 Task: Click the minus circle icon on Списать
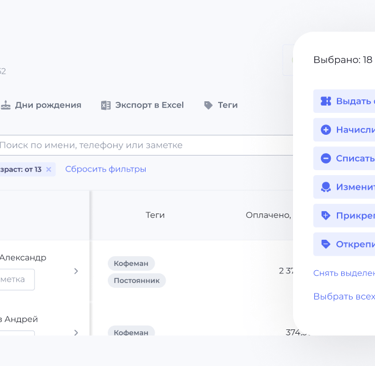[x=326, y=158]
